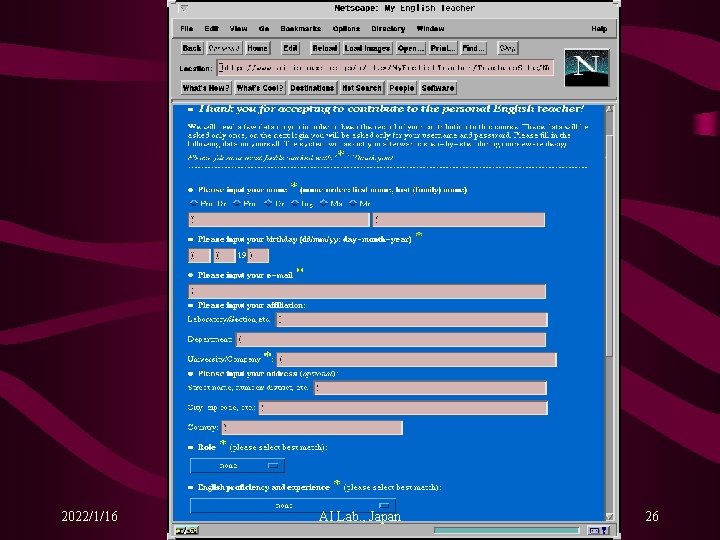Image resolution: width=720 pixels, height=540 pixels.
Task: Open the English proficiency dropdown
Action: tap(293, 506)
